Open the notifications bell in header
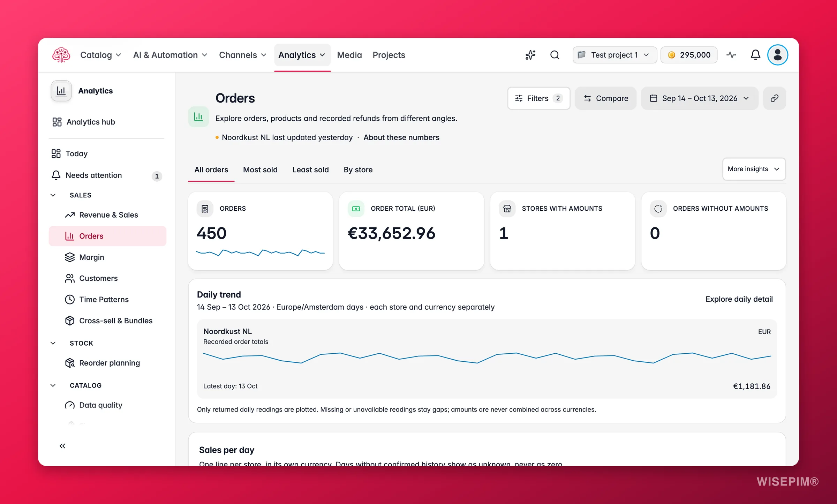837x504 pixels. pos(755,55)
